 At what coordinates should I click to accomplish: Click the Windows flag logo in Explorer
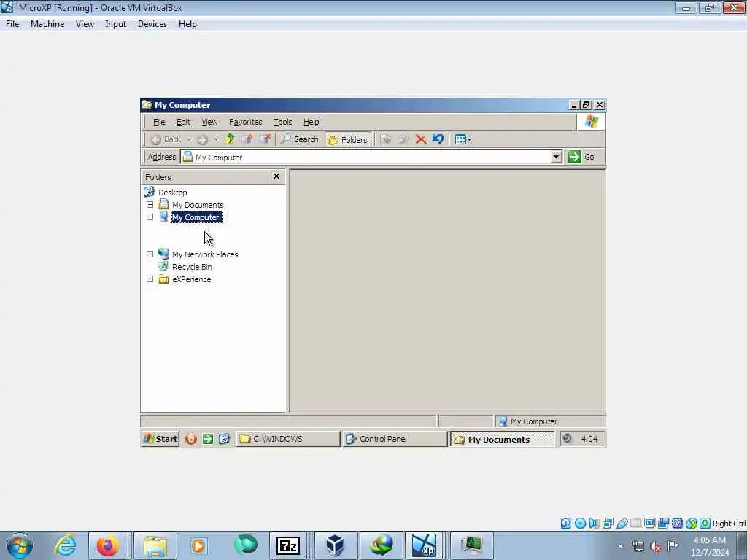[x=591, y=122]
